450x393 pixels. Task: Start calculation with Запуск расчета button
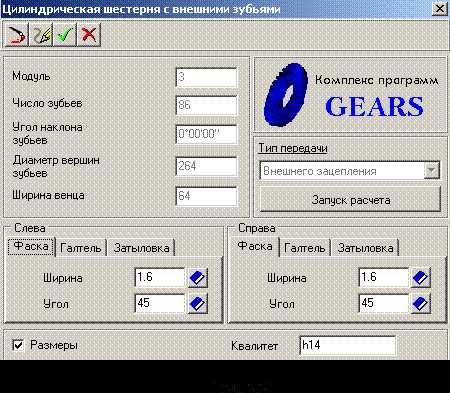pyautogui.click(x=350, y=199)
